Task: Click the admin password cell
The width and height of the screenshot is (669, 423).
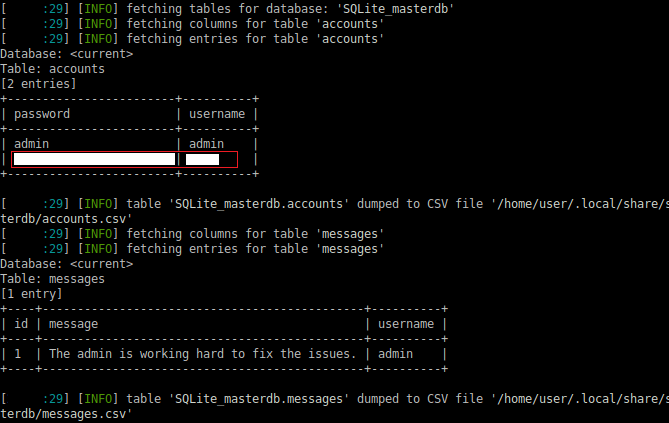Action: (x=32, y=144)
